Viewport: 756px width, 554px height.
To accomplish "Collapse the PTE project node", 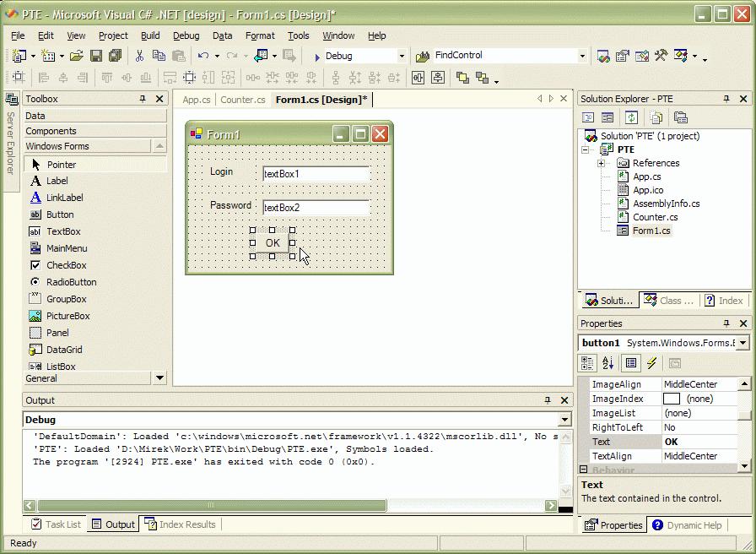I will click(x=586, y=149).
